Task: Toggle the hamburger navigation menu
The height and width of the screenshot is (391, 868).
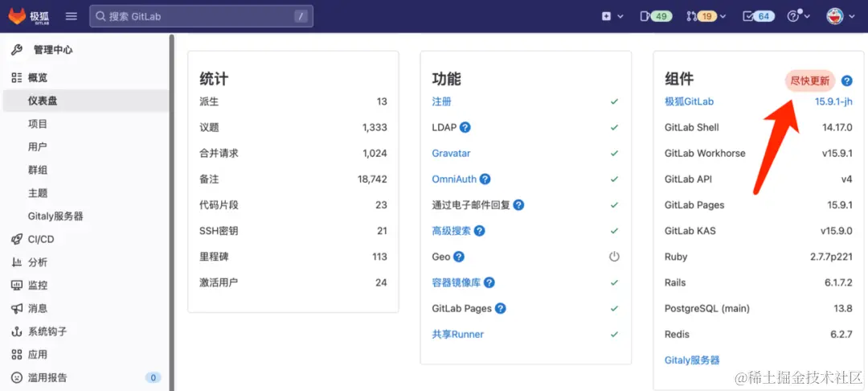Action: [72, 16]
